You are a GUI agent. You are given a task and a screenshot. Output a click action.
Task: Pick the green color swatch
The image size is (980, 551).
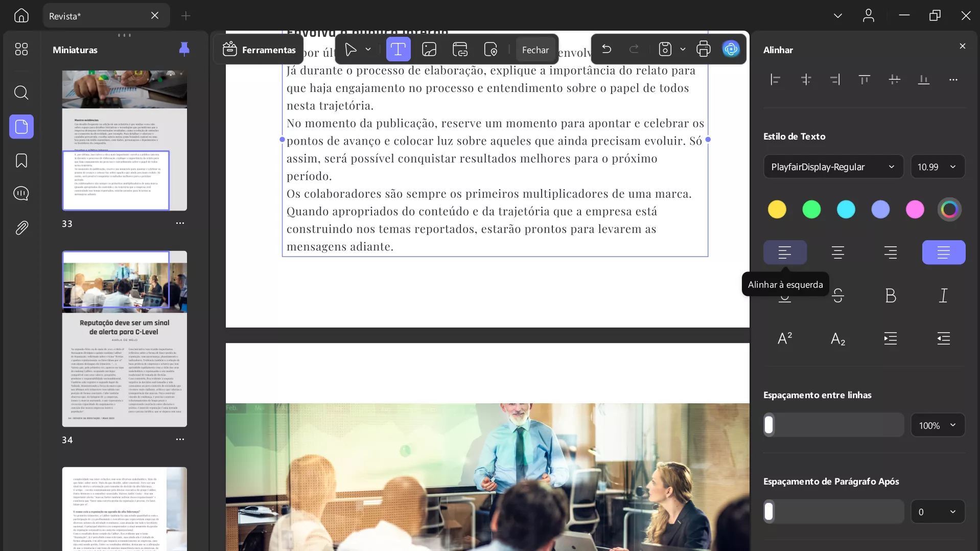point(811,209)
